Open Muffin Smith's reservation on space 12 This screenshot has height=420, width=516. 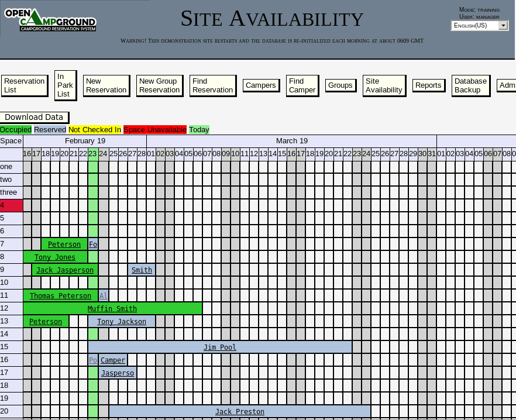[112, 308]
